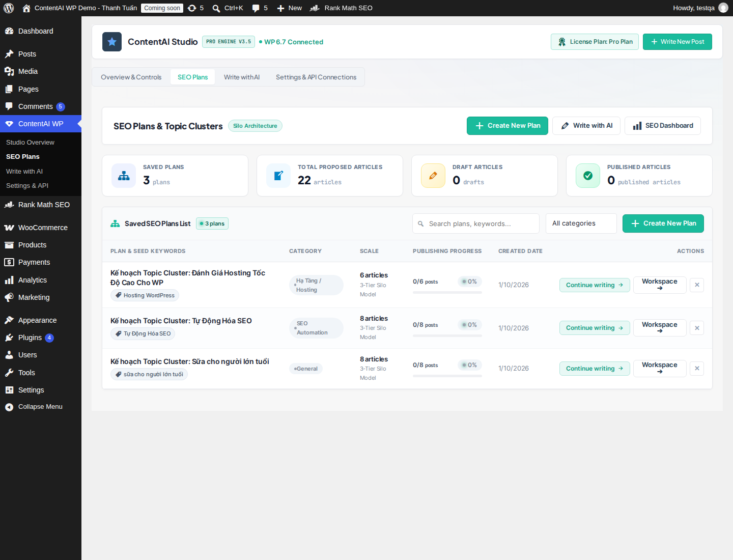733x560 pixels.
Task: Delete the Sữa cho người lớn tuổi plan
Action: coord(697,369)
